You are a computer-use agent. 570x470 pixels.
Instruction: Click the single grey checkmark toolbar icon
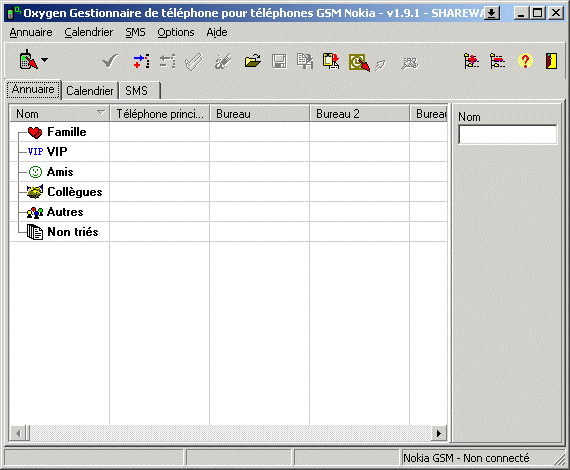coord(110,61)
